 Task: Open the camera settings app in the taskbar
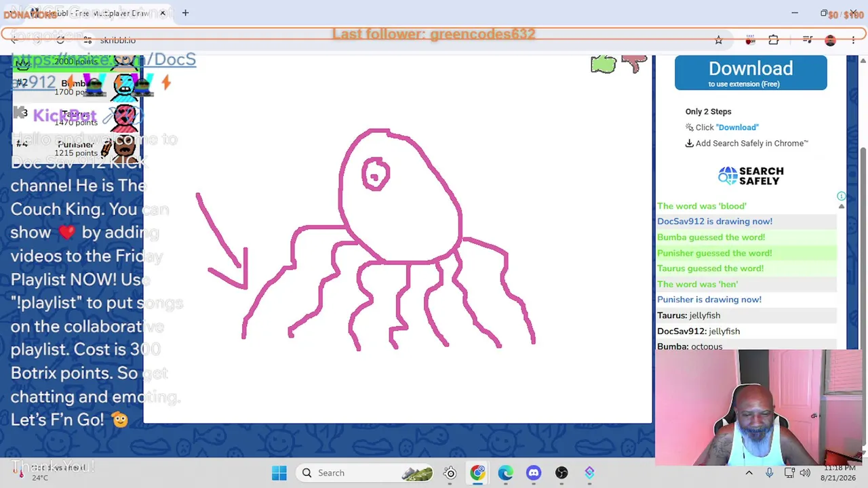[x=450, y=473]
